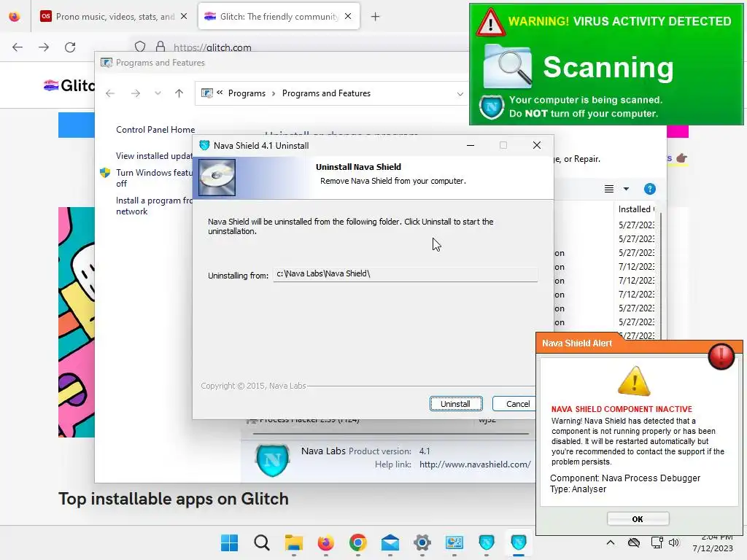
Task: Click the Nava Shield uninstaller title icon
Action: click(x=204, y=145)
